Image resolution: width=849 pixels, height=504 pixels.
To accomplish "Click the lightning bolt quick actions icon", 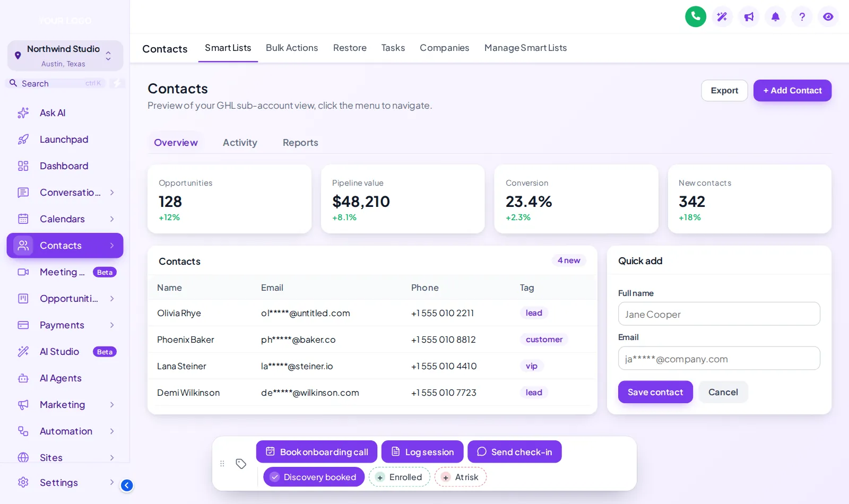I will tap(117, 83).
